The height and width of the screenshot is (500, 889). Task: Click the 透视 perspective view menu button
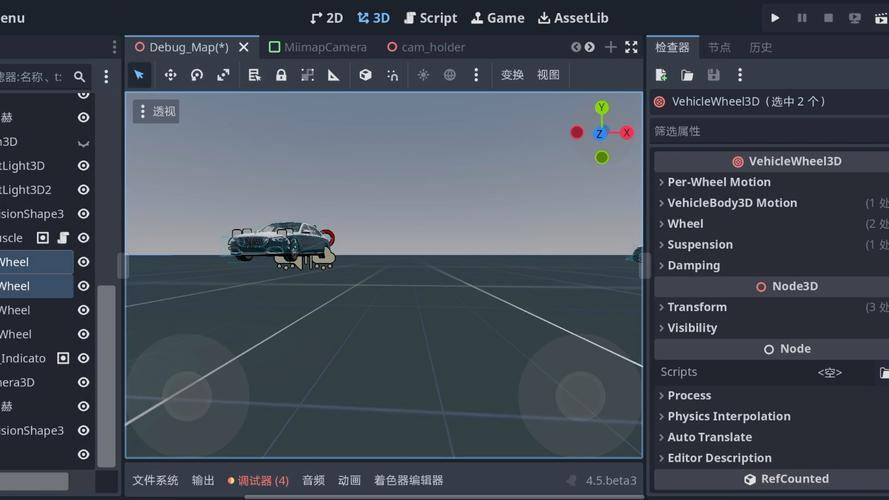[156, 111]
